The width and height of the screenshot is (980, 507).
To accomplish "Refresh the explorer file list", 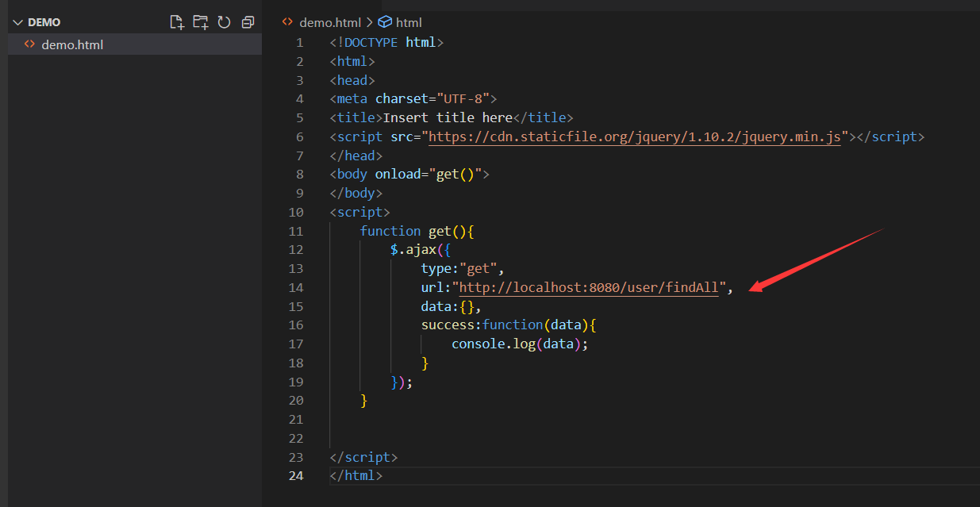I will click(224, 22).
